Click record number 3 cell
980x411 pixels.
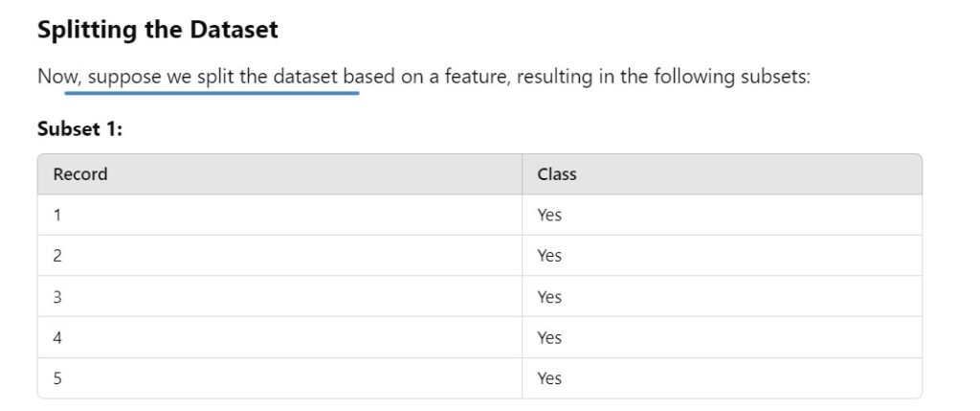[x=57, y=297]
